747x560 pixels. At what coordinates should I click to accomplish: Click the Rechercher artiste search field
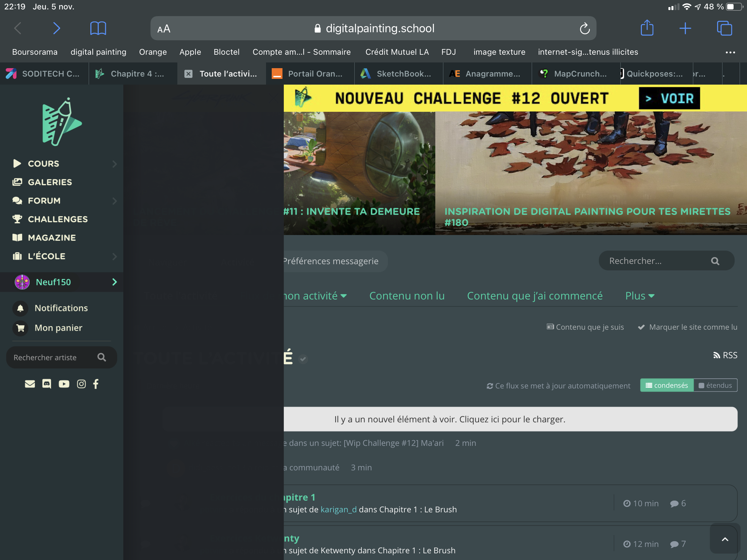(x=51, y=357)
